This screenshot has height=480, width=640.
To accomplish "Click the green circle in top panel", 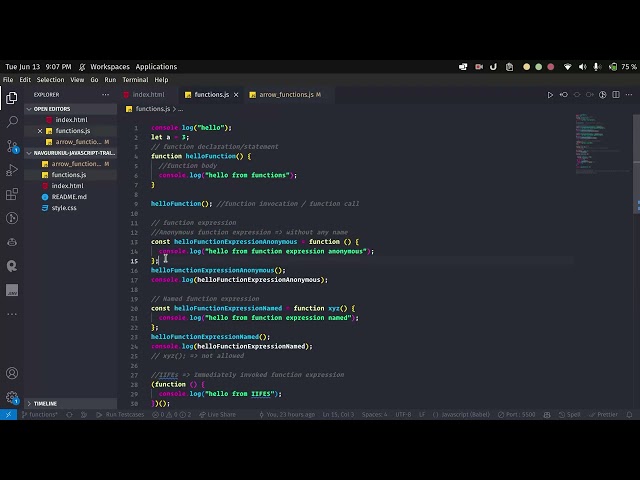I will pos(539,67).
